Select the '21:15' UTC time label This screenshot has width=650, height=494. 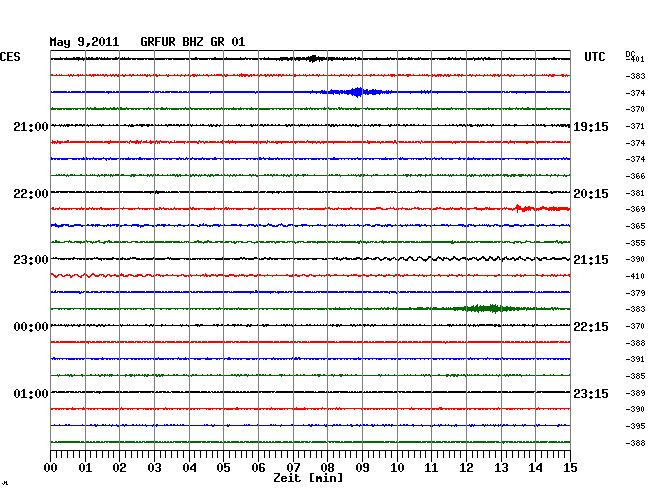(x=591, y=260)
